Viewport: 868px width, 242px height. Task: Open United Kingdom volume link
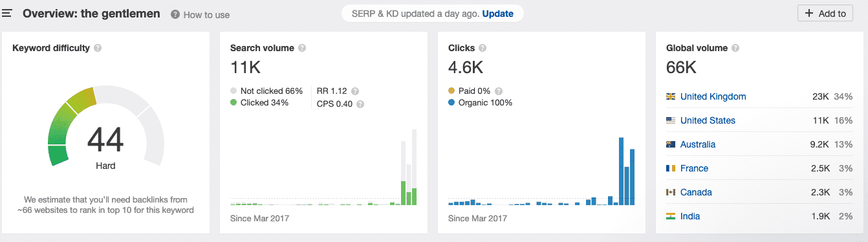713,96
